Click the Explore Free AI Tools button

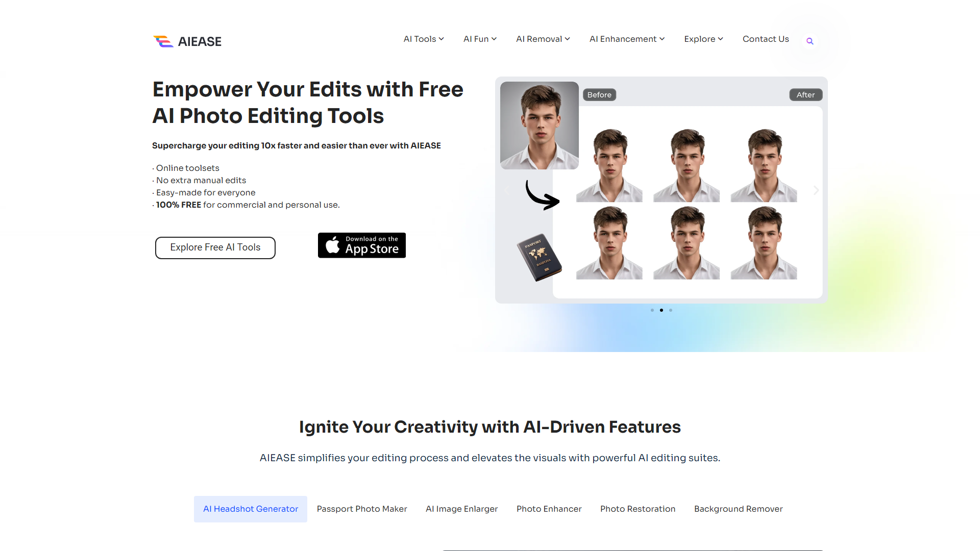(x=215, y=247)
